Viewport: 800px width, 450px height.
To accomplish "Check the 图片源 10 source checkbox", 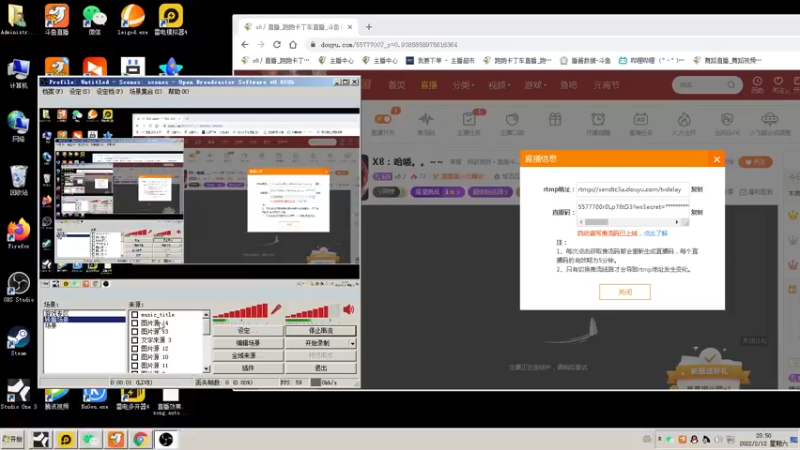I will (x=135, y=357).
